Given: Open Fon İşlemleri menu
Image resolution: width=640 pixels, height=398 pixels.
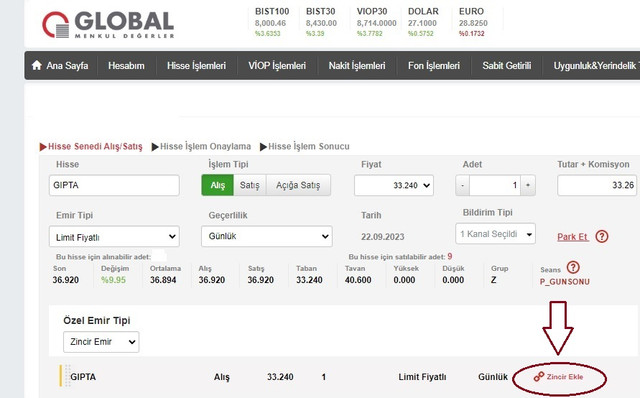Looking at the screenshot, I should tap(434, 65).
